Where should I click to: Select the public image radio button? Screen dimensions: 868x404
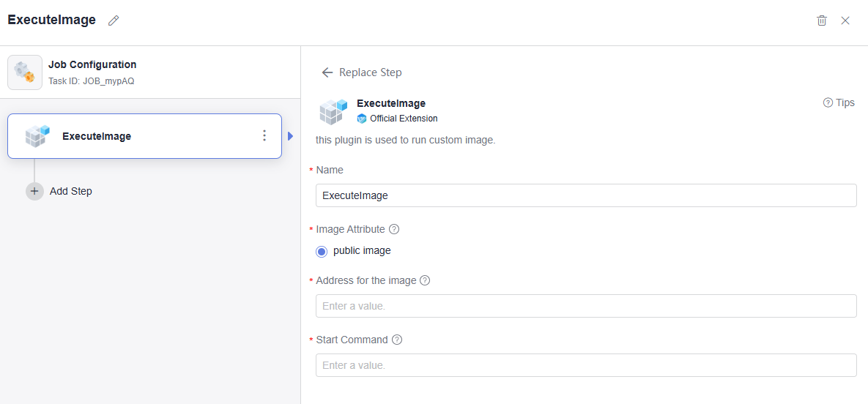322,251
